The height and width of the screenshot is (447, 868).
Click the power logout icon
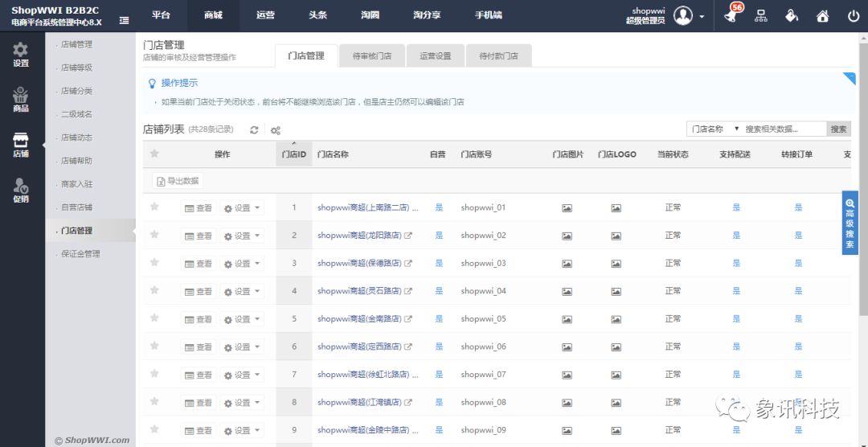(854, 16)
